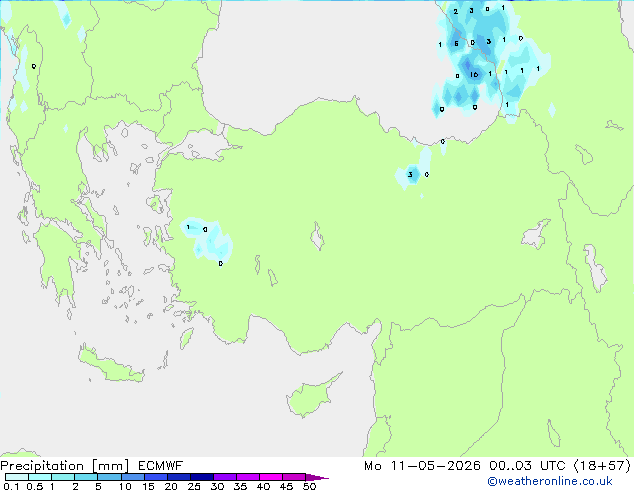Select the 25–30 mm navy legend swatch
The width and height of the screenshot is (634, 490).
202,477
